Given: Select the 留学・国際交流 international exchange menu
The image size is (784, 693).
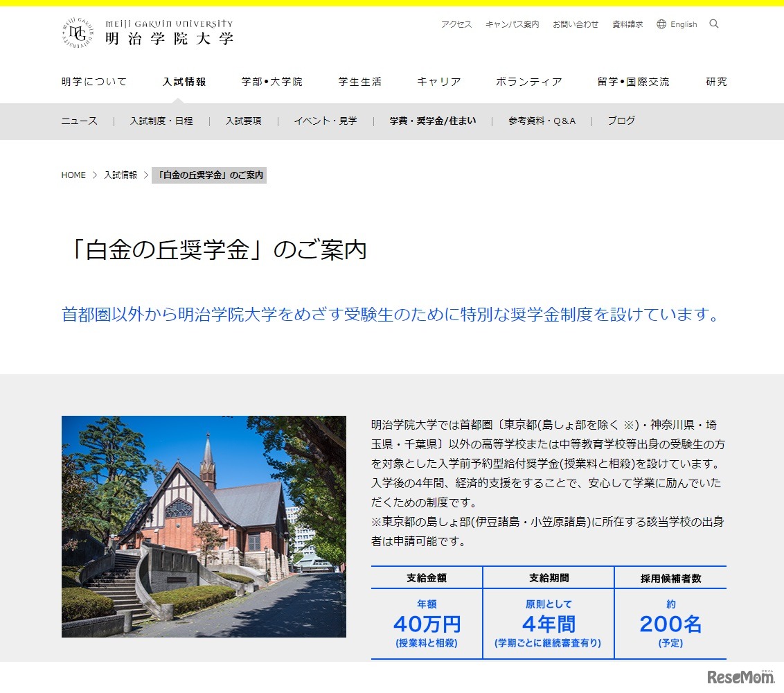Looking at the screenshot, I should (x=632, y=81).
